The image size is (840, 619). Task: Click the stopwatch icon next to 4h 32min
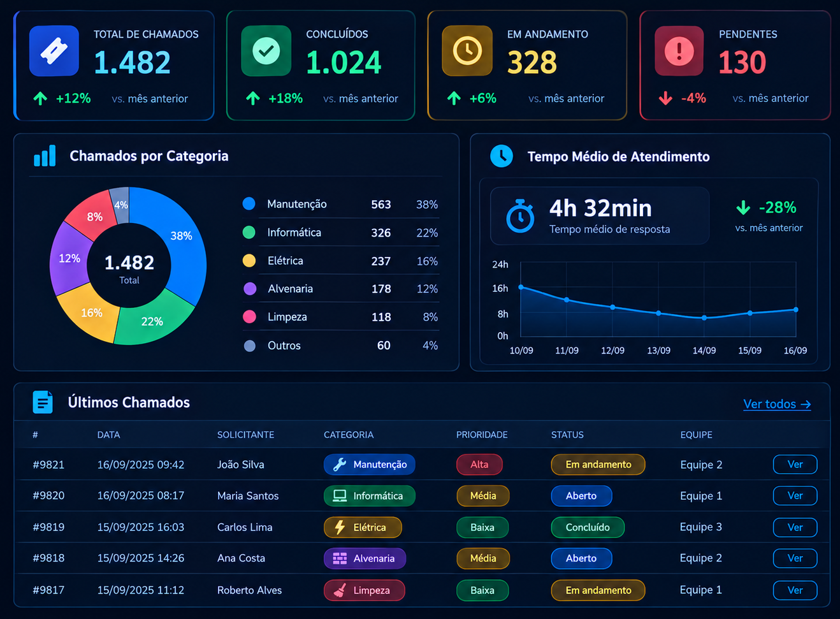pyautogui.click(x=520, y=216)
